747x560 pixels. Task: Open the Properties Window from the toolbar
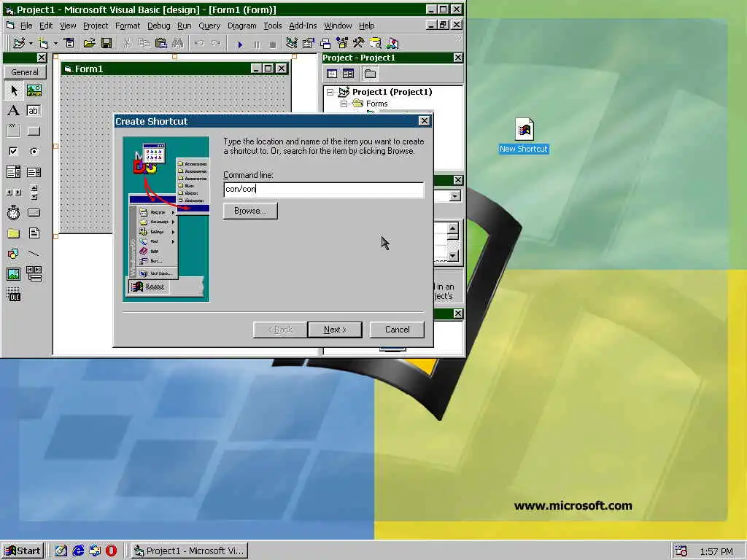click(x=309, y=43)
